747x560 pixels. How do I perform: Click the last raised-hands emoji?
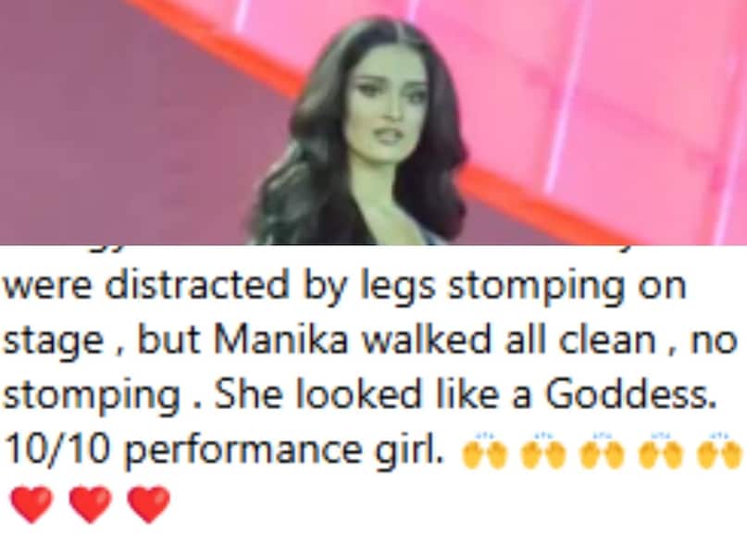coord(719,452)
